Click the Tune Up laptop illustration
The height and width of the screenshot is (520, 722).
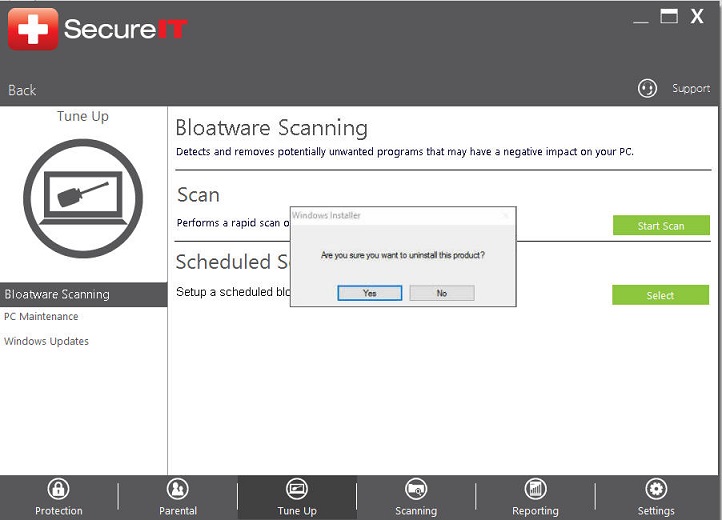click(83, 199)
